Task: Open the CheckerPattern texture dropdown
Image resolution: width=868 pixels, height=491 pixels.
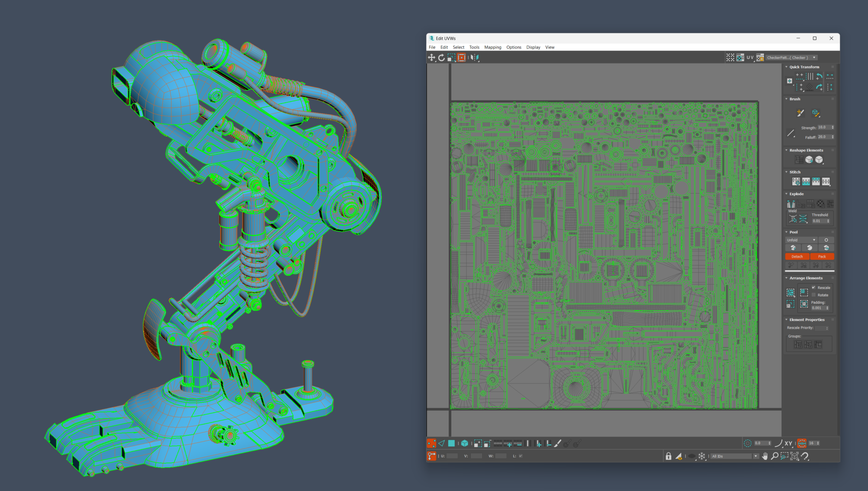Action: tap(815, 57)
